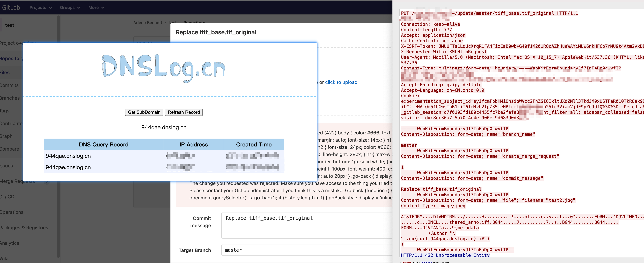Open Files item in GitLab sidebar
644x263 pixels.
click(5, 73)
